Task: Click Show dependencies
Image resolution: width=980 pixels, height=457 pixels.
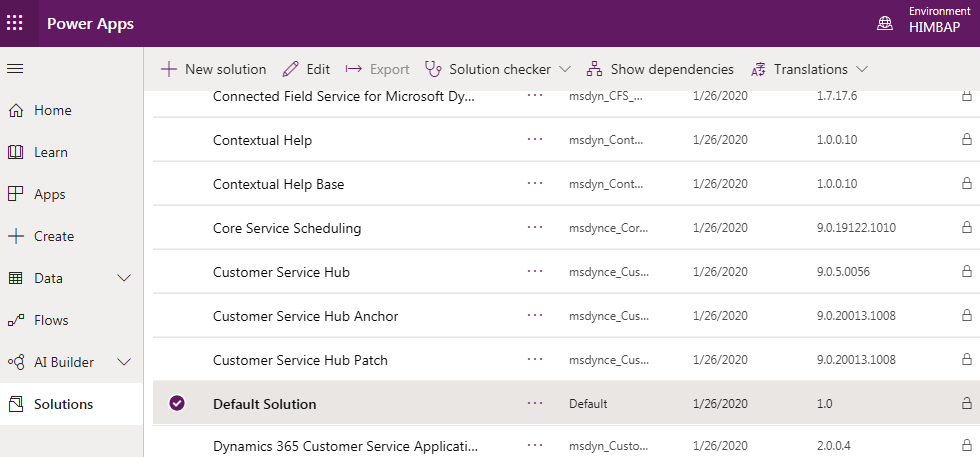Action: [660, 69]
